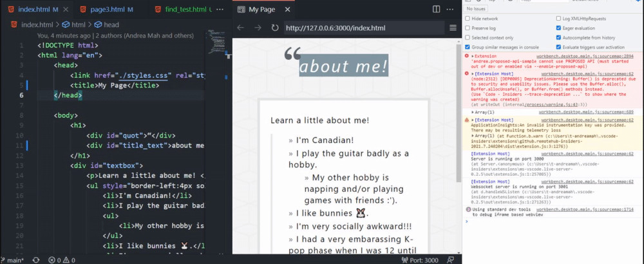Click the Port: 3000 status item
Screen dimensions: 644x264
[x=421, y=260]
